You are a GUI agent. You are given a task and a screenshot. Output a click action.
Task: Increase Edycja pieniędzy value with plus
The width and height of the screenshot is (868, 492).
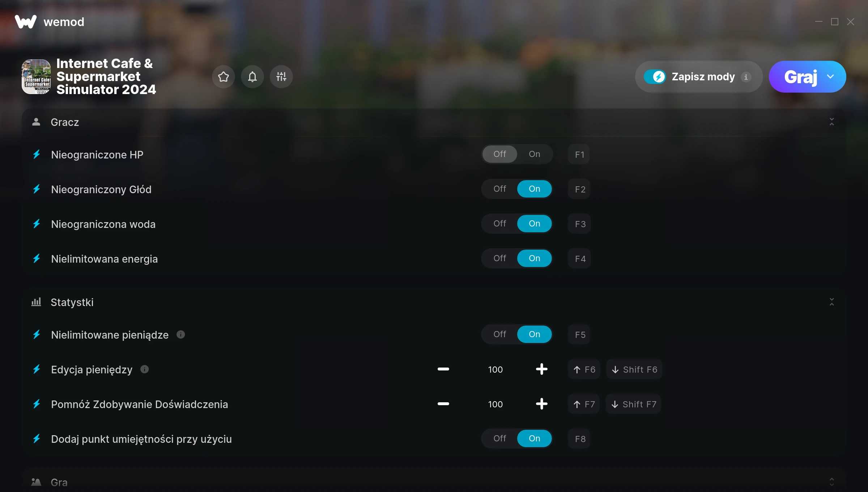click(541, 369)
